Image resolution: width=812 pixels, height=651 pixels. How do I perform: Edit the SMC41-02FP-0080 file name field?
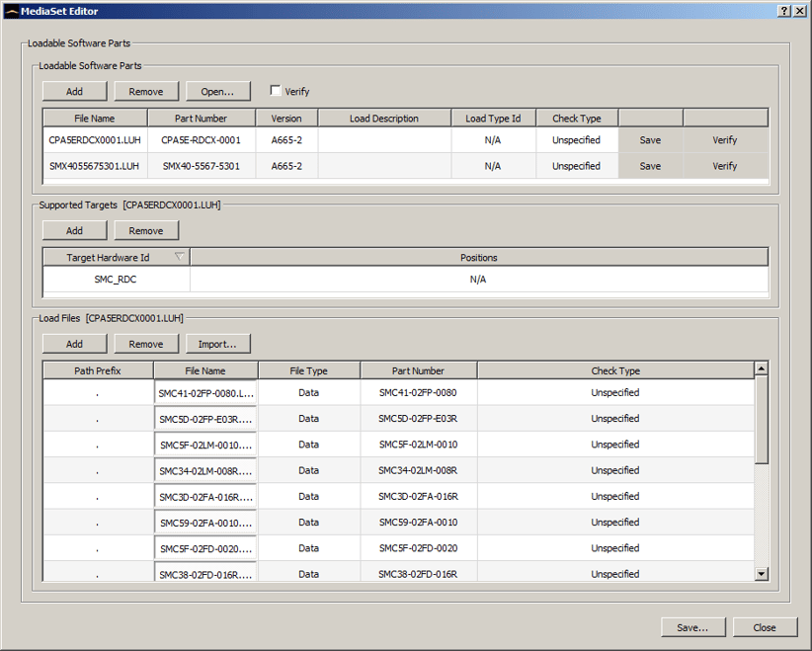[x=204, y=392]
